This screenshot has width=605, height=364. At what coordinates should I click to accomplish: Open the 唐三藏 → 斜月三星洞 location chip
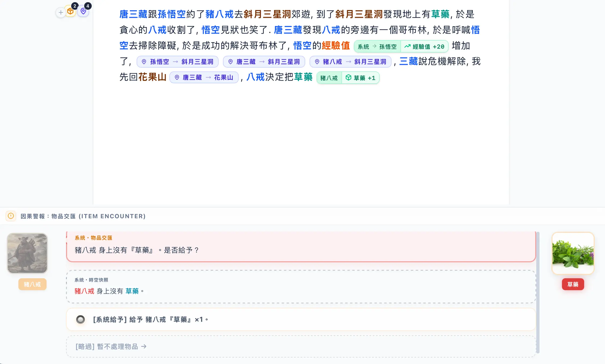click(x=264, y=62)
